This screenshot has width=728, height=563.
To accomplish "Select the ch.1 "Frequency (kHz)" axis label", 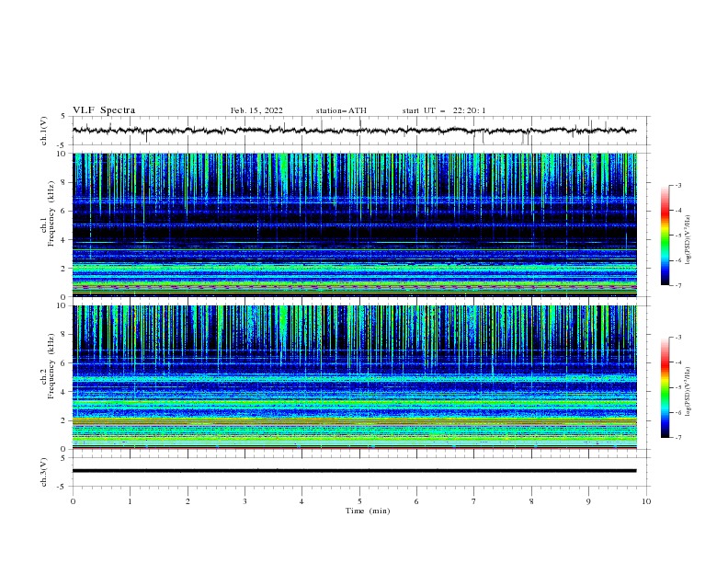I will [x=51, y=214].
